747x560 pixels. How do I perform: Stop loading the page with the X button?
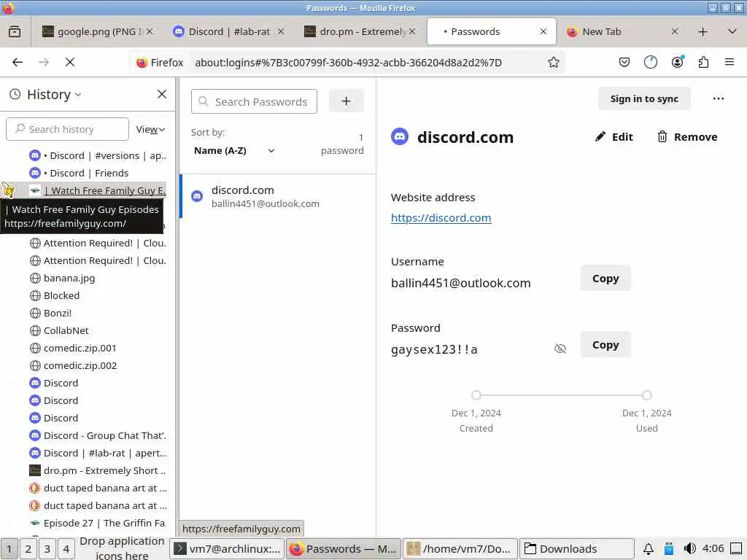(x=70, y=63)
